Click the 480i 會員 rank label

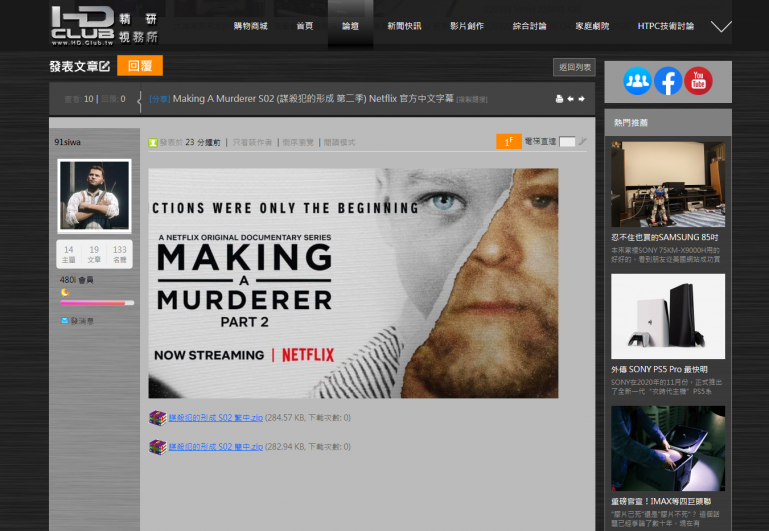coord(77,280)
